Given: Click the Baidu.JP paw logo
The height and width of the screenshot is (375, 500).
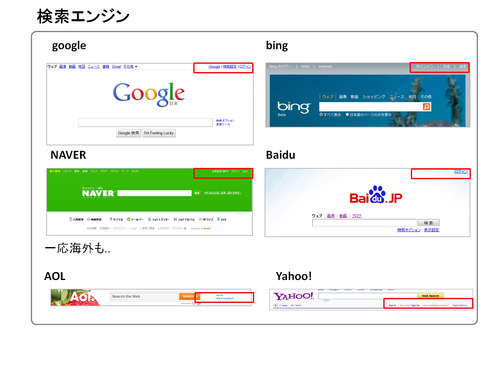Looking at the screenshot, I should (376, 195).
